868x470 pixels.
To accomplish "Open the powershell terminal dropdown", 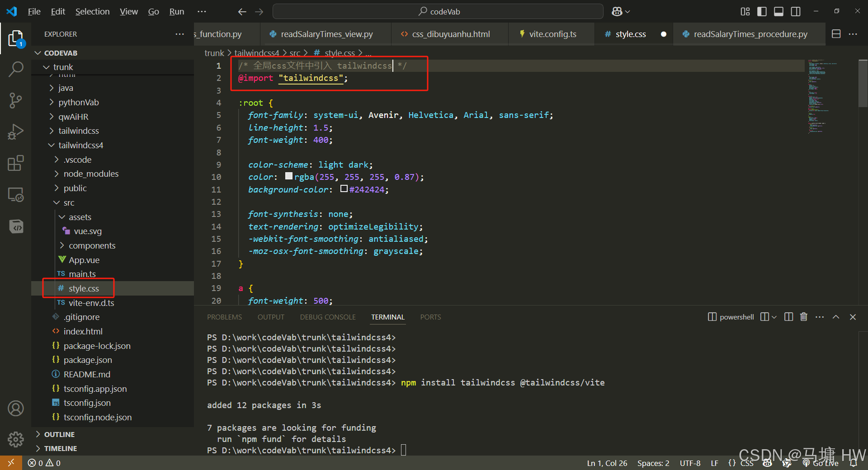I will [x=774, y=317].
